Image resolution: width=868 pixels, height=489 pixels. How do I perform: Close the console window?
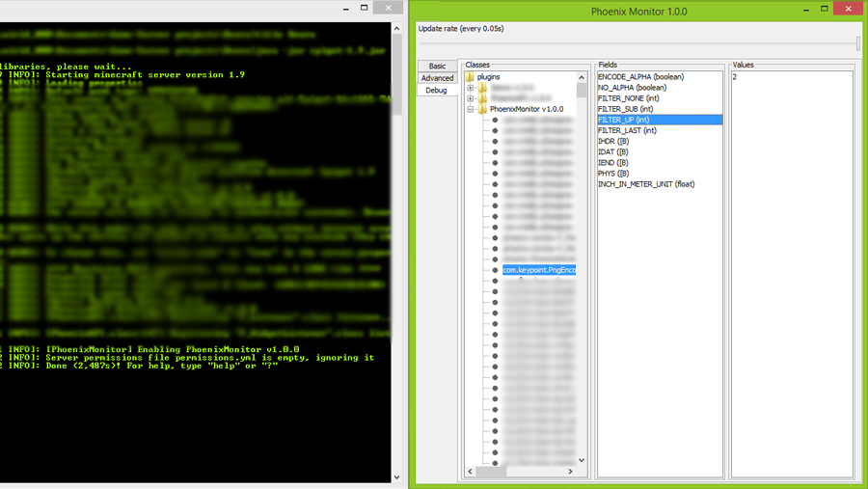pyautogui.click(x=388, y=8)
